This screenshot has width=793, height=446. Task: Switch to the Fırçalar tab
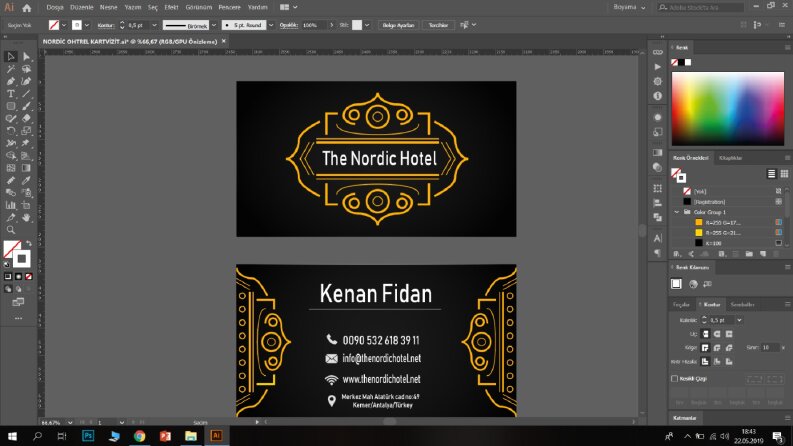tap(681, 304)
